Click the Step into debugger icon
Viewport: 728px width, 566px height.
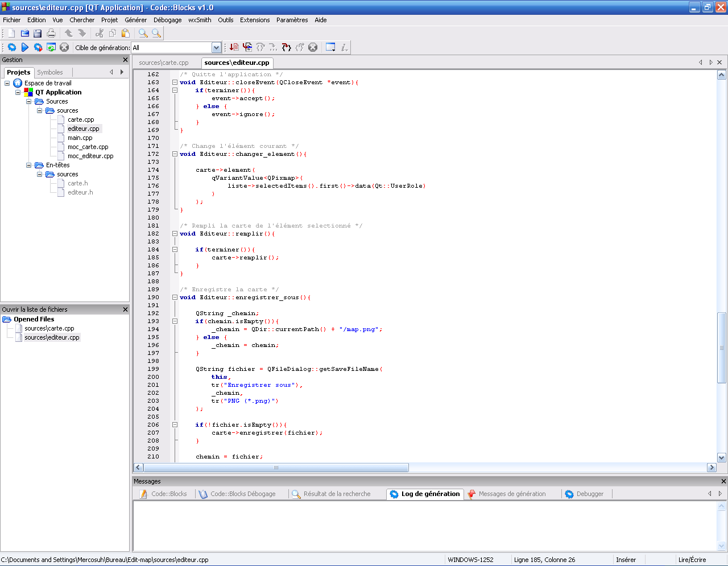286,47
